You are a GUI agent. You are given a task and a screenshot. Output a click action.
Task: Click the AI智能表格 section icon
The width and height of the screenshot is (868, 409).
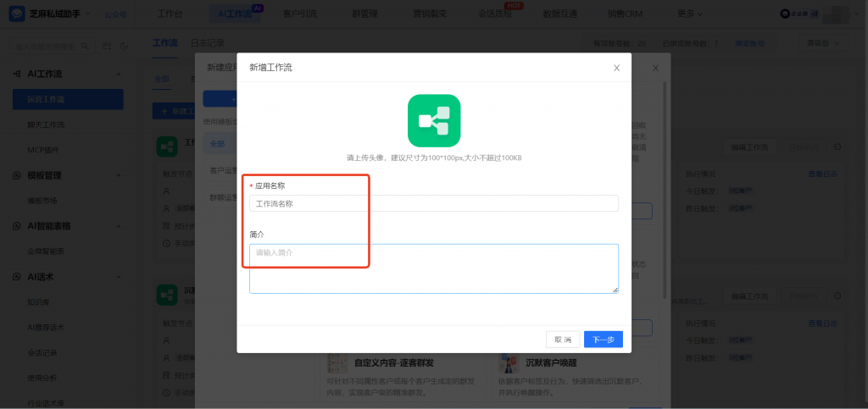pyautogui.click(x=17, y=226)
